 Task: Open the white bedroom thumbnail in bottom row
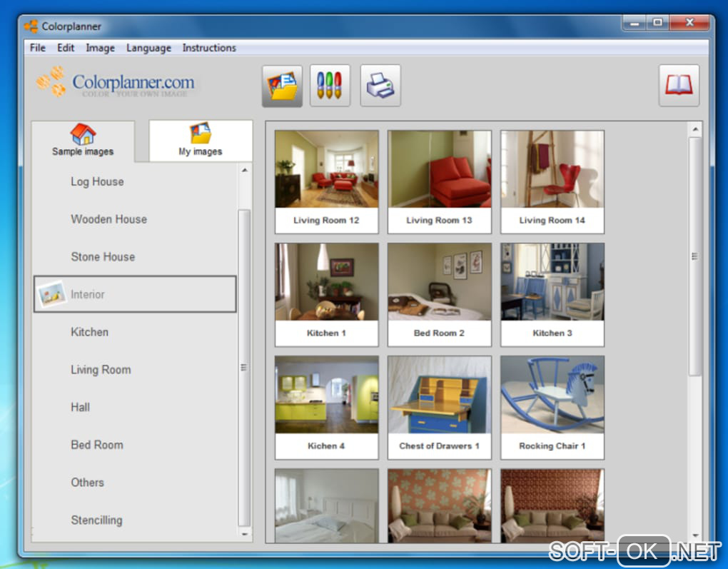coord(326,505)
